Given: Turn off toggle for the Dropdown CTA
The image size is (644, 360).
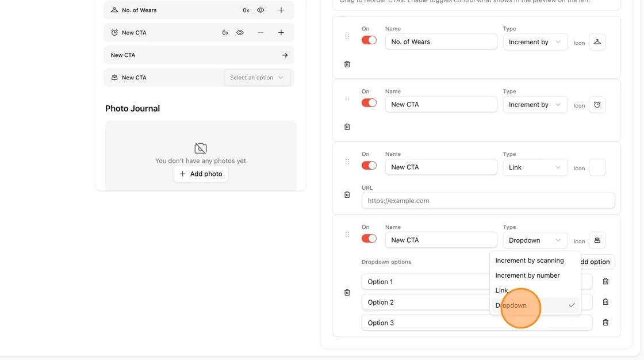Looking at the screenshot, I should click(x=369, y=238).
